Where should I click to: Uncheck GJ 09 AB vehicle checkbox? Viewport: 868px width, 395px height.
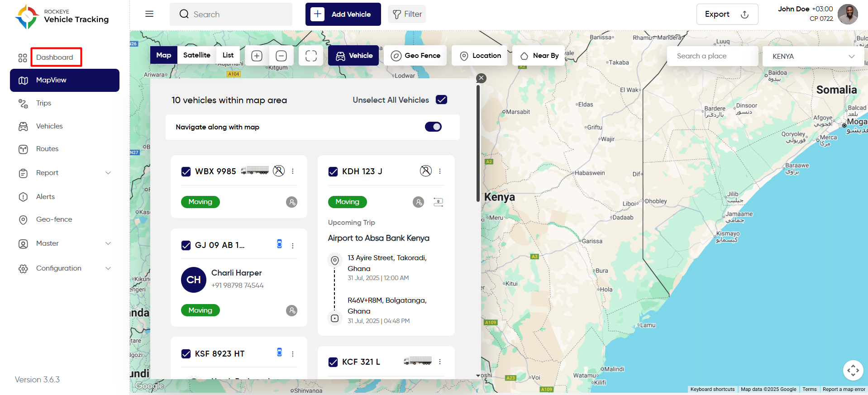pyautogui.click(x=186, y=245)
